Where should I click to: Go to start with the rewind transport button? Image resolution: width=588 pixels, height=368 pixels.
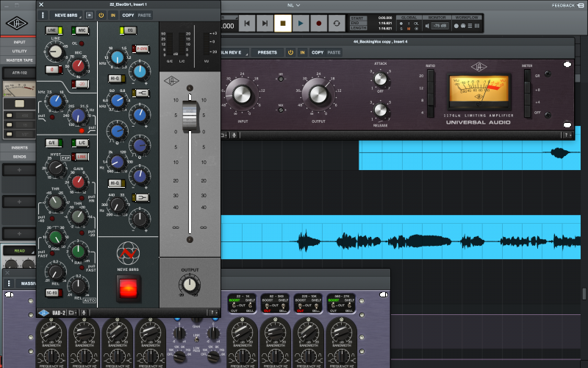point(247,24)
